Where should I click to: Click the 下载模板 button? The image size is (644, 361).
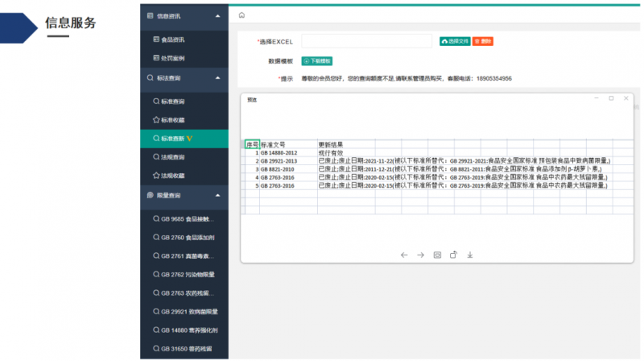point(316,61)
